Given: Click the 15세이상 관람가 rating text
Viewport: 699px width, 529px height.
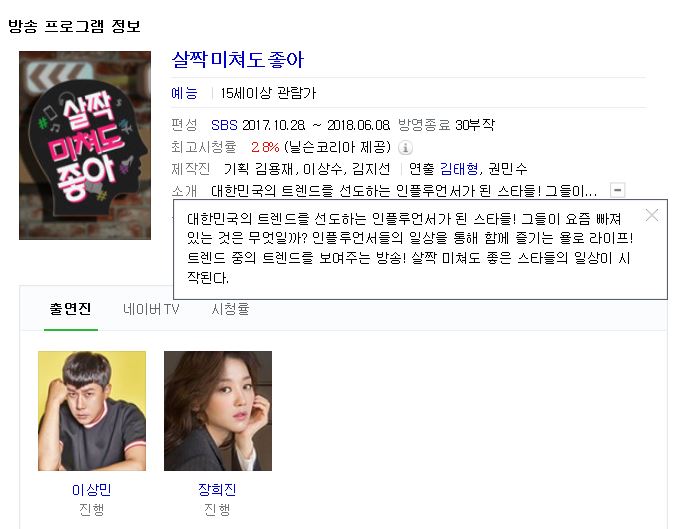Looking at the screenshot, I should (x=268, y=93).
